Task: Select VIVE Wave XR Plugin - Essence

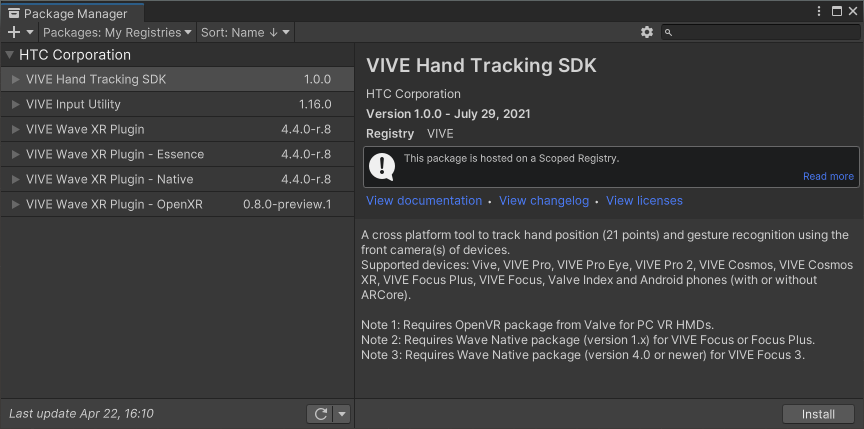Action: 115,155
